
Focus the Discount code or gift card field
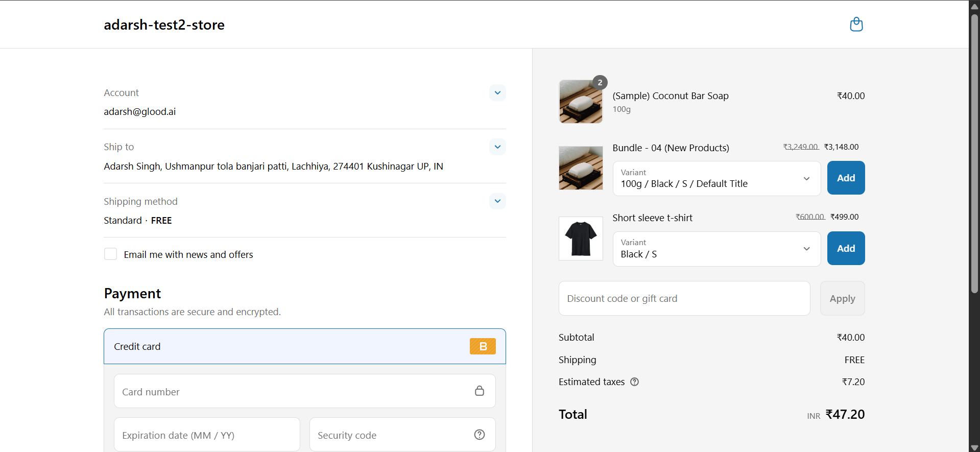684,299
